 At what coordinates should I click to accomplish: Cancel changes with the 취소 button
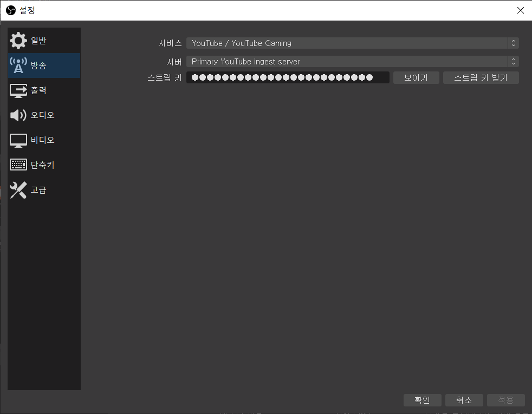pyautogui.click(x=464, y=400)
